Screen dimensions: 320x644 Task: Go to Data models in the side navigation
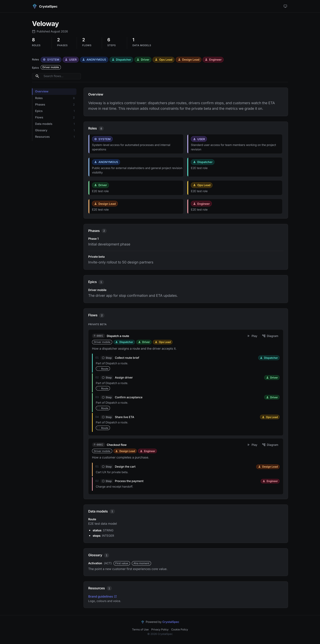click(x=54, y=124)
